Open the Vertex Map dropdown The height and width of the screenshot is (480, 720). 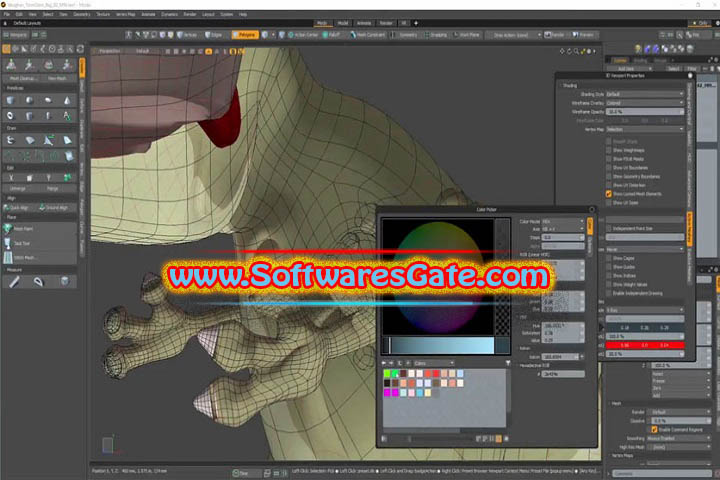point(645,130)
